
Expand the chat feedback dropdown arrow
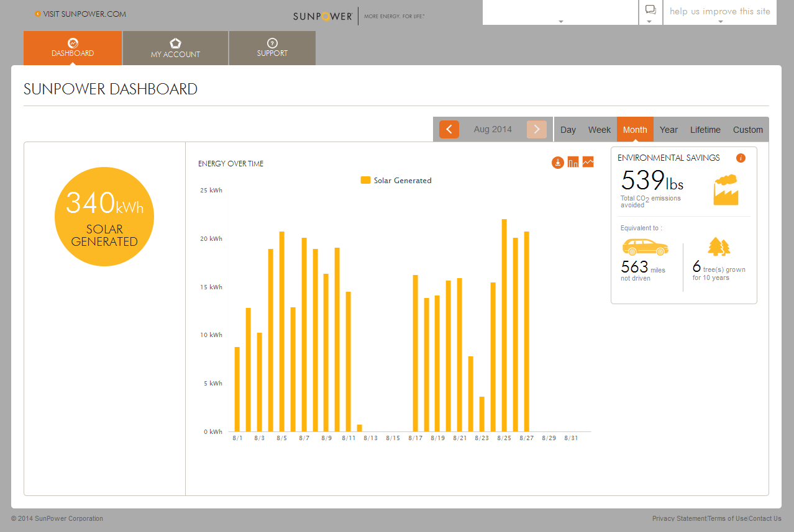650,22
